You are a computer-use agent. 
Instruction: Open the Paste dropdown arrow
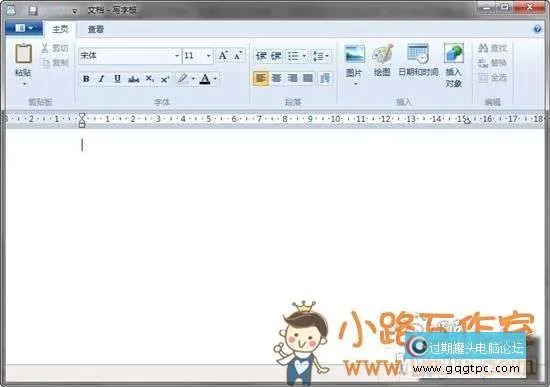[x=24, y=84]
